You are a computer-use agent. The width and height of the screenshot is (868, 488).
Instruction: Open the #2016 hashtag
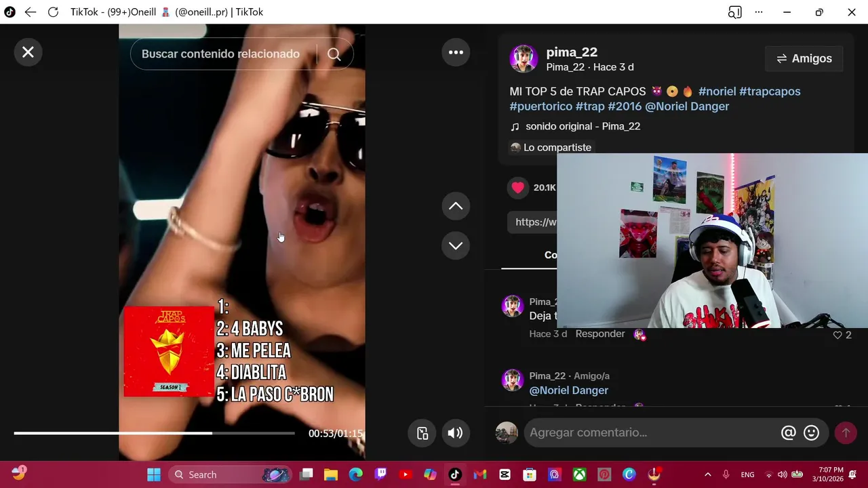(625, 106)
